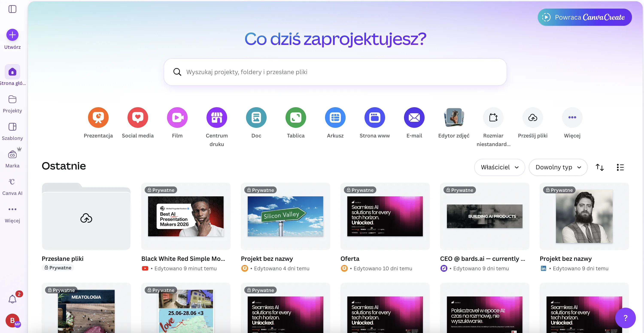The image size is (644, 333).
Task: Click the Prezentacja icon
Action: [x=98, y=118]
